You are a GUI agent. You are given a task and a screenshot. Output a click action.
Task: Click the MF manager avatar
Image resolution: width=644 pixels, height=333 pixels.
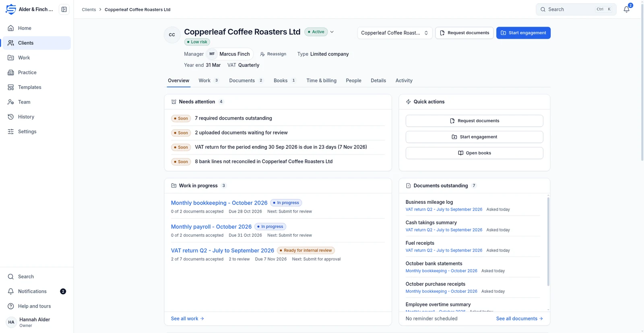(x=212, y=54)
